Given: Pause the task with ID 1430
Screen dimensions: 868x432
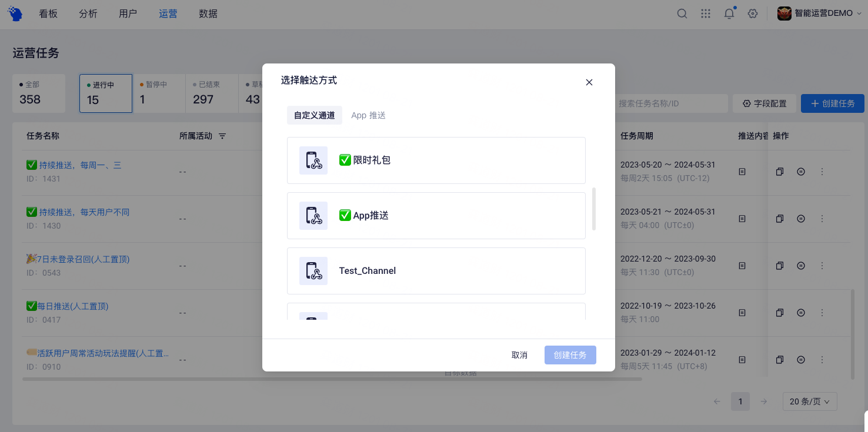Looking at the screenshot, I should 801,219.
